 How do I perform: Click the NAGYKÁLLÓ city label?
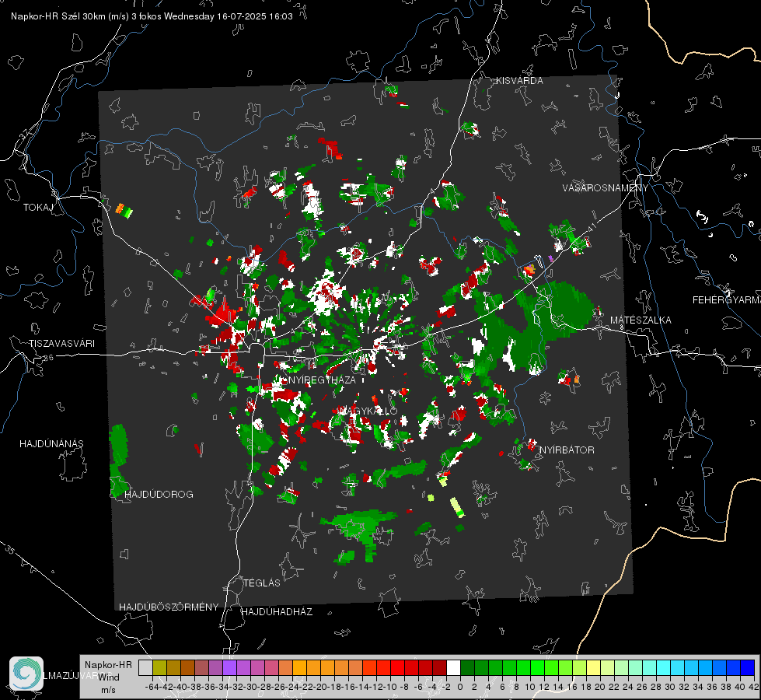point(368,411)
